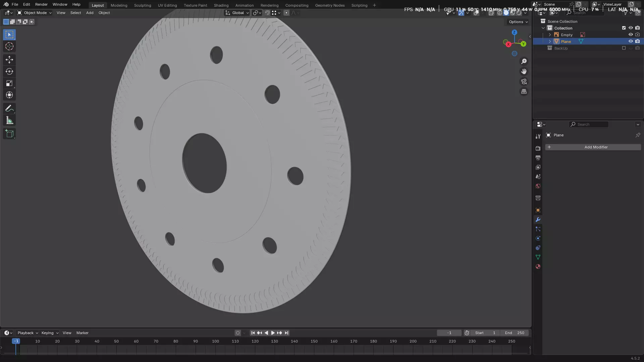Viewport: 644px width, 362px height.
Task: Choose the Move tool
Action: 9,60
